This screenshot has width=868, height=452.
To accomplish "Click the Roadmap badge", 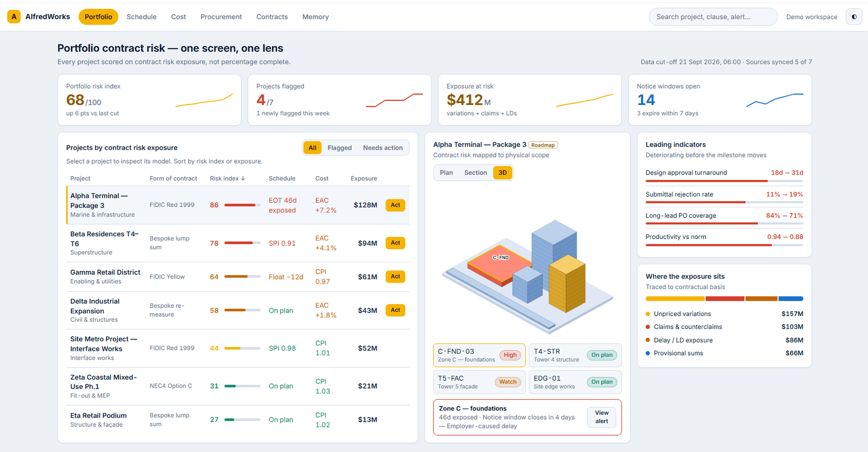I will tap(543, 145).
